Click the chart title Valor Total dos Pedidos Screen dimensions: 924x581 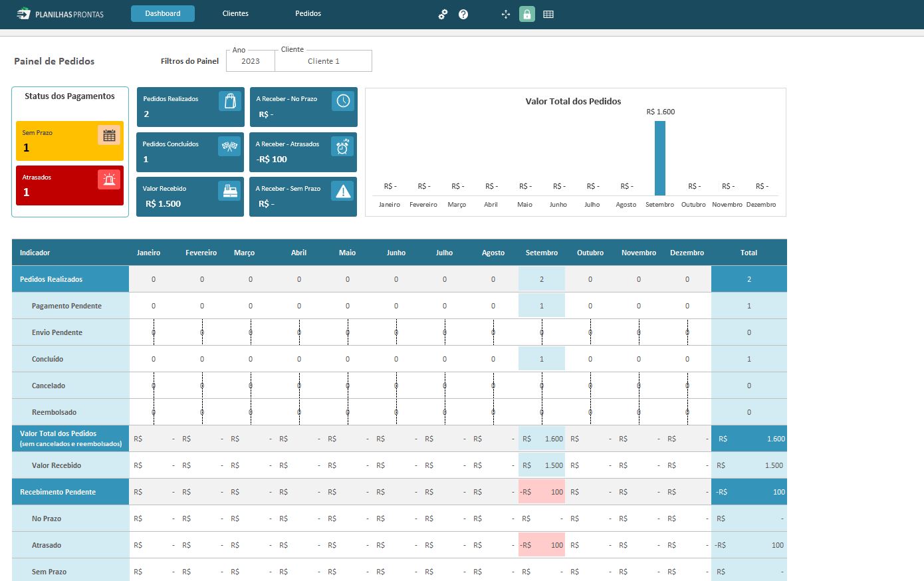pos(573,101)
